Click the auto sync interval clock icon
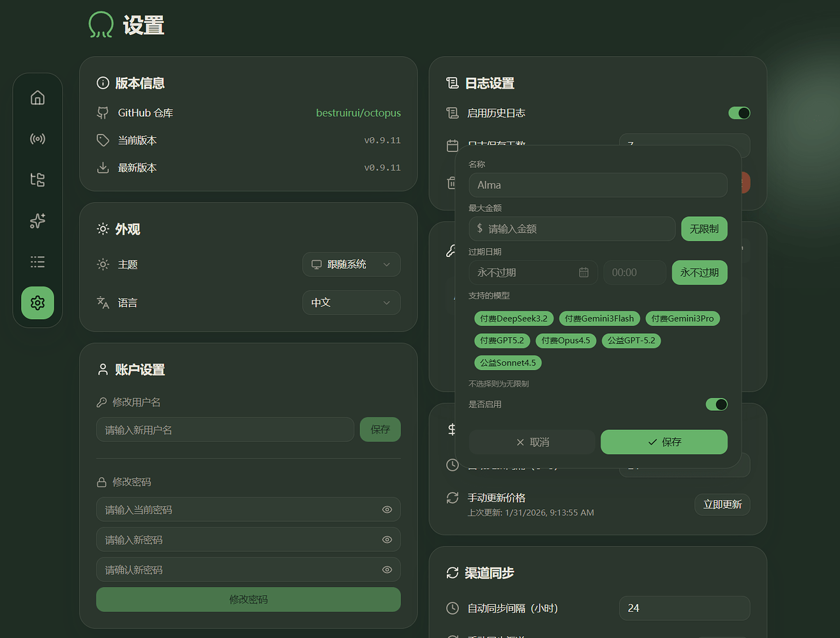 pos(453,608)
